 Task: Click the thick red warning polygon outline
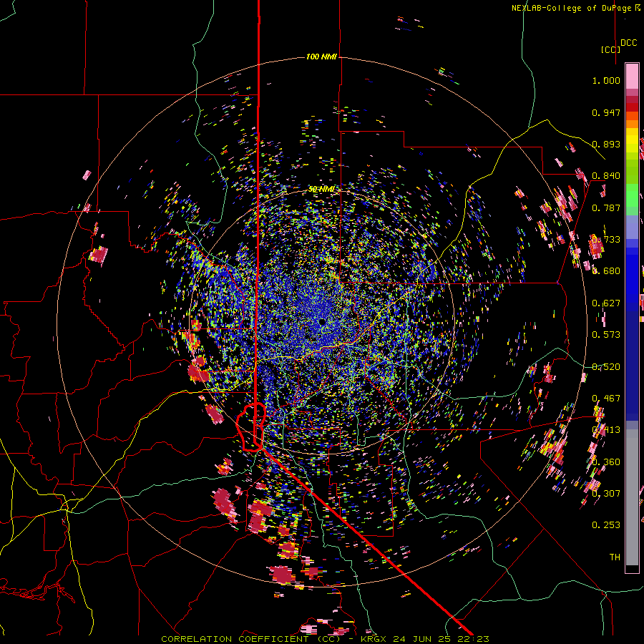251,427
